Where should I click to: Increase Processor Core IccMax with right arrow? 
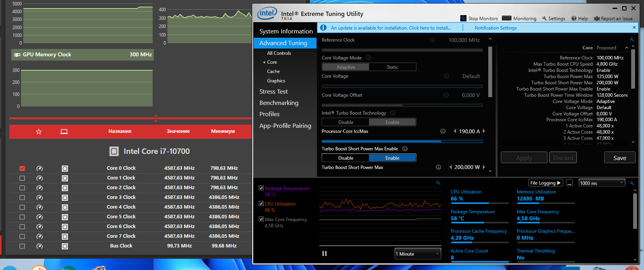pyautogui.click(x=484, y=131)
